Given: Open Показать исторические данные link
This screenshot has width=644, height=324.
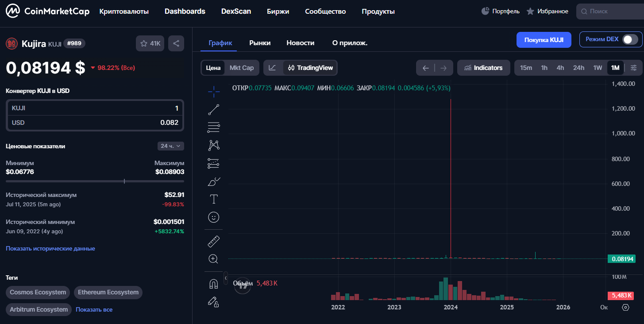Looking at the screenshot, I should click(x=50, y=249).
